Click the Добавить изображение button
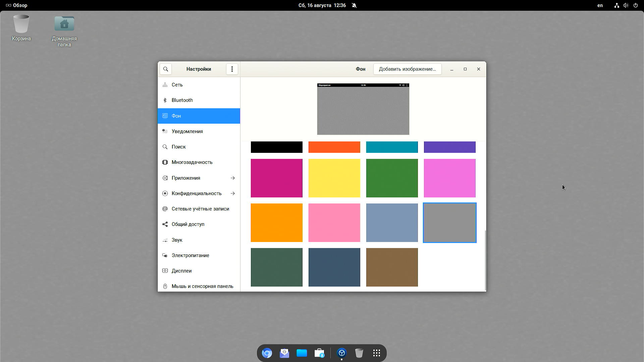 click(407, 69)
